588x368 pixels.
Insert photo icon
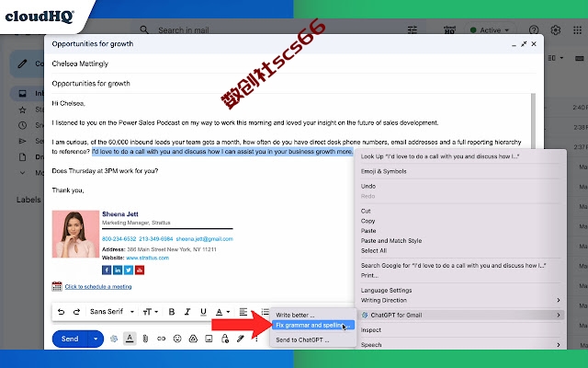(x=209, y=339)
